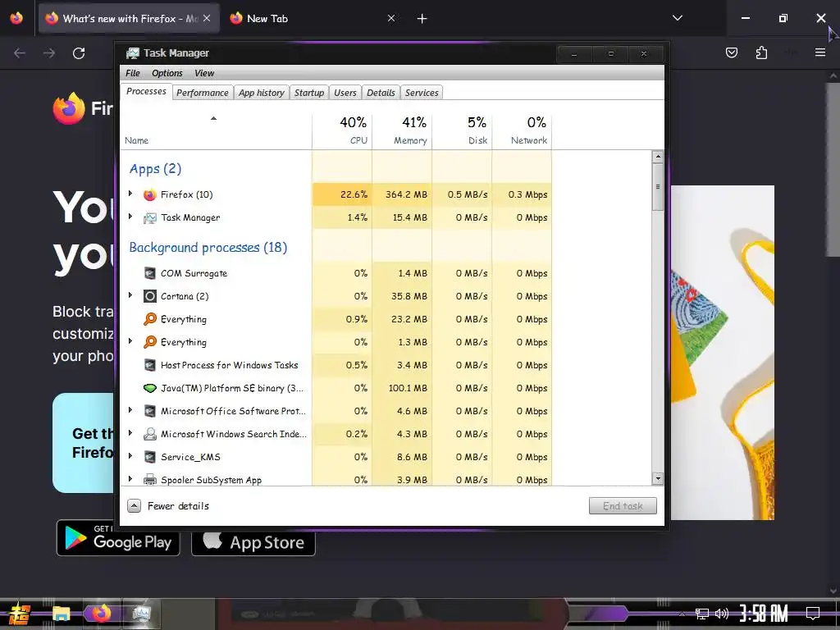Image resolution: width=840 pixels, height=630 pixels.
Task: Click the Firefox icon in the Apps list
Action: click(150, 194)
